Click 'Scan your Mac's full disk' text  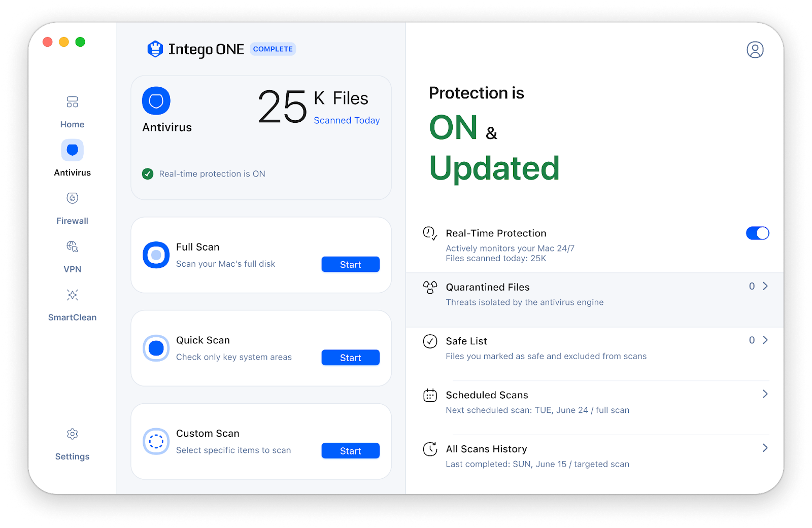click(225, 264)
